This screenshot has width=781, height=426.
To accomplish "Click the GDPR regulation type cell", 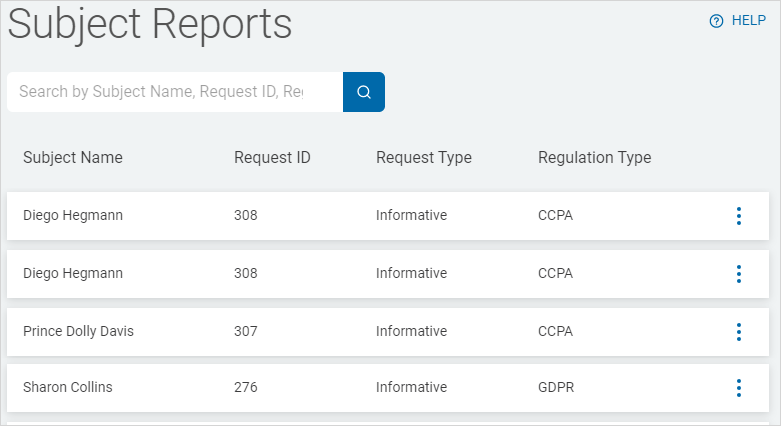I will pos(555,388).
